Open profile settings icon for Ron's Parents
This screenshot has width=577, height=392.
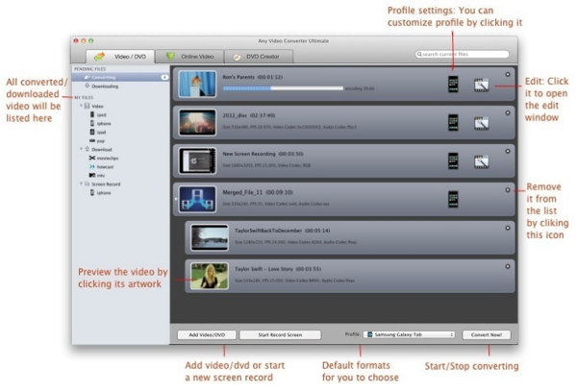453,85
